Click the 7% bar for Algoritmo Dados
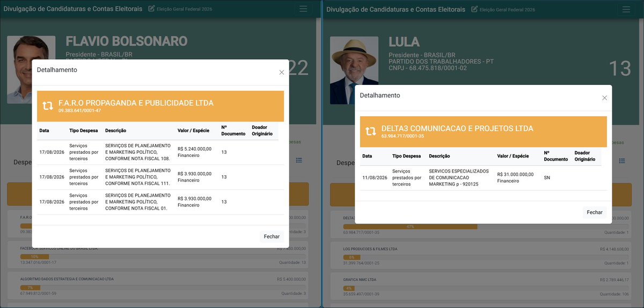Viewport: 644px width, 308px height. [x=30, y=288]
